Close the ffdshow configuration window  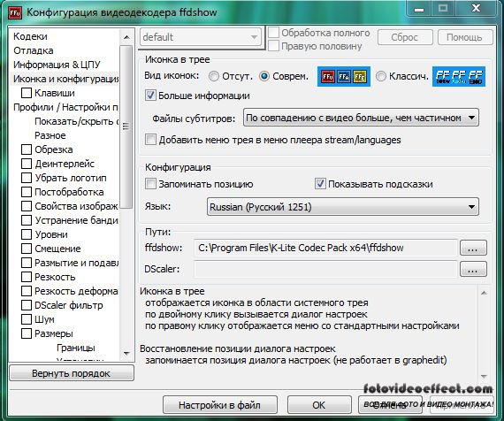476,8
